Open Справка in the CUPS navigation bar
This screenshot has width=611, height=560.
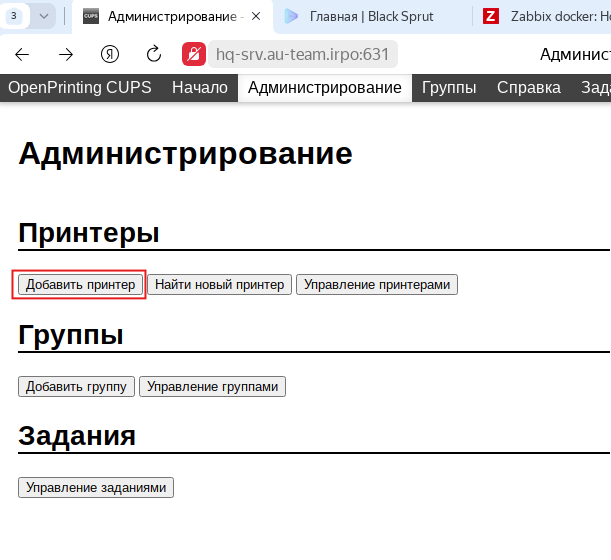click(528, 88)
